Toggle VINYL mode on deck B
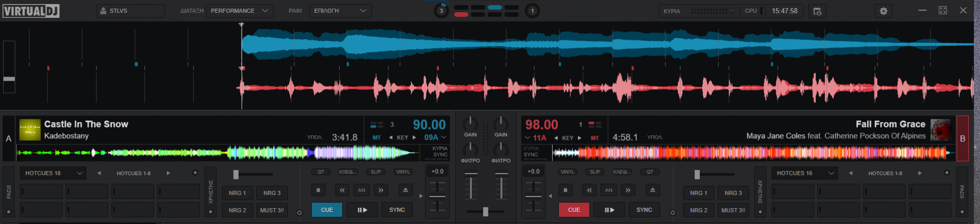The image size is (980, 224). (x=568, y=172)
